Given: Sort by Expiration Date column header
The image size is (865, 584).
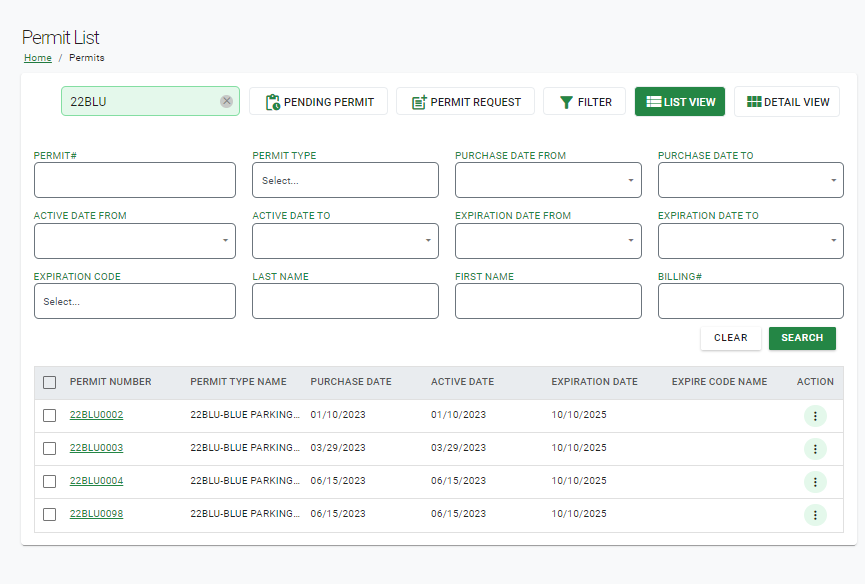Looking at the screenshot, I should point(594,382).
